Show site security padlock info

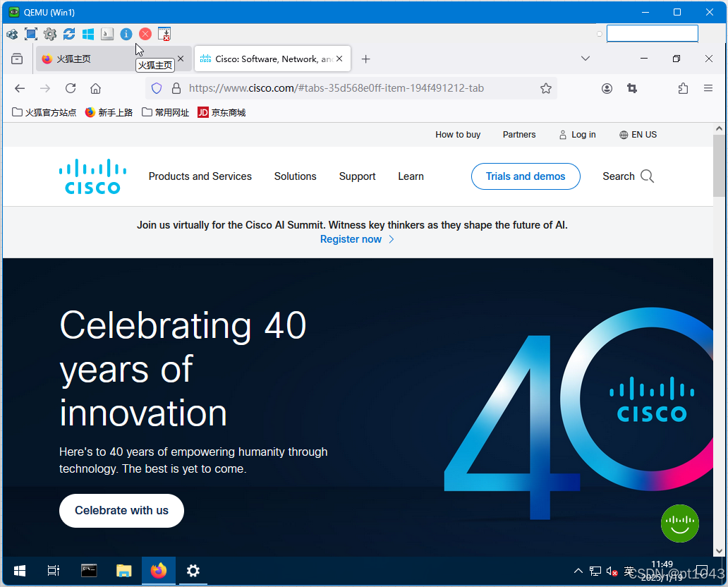(x=176, y=88)
